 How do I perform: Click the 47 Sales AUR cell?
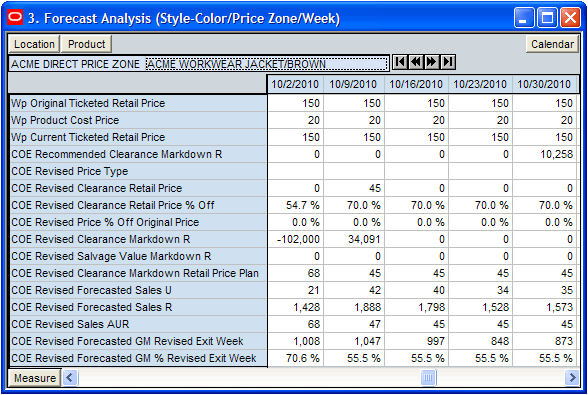point(353,324)
